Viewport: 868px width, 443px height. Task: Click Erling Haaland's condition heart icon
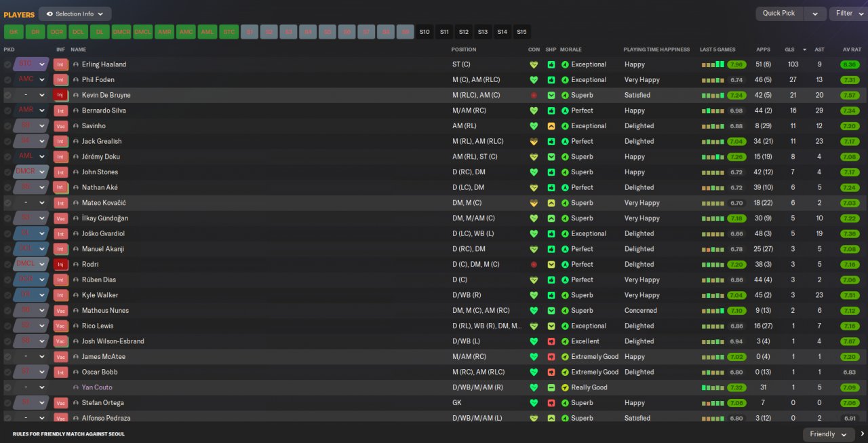tap(534, 64)
